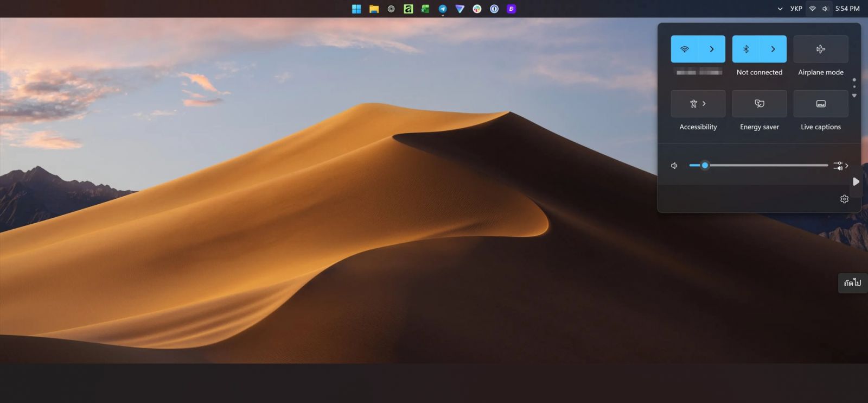This screenshot has width=868, height=403.
Task: Go to next quick settings page arrow
Action: click(854, 96)
